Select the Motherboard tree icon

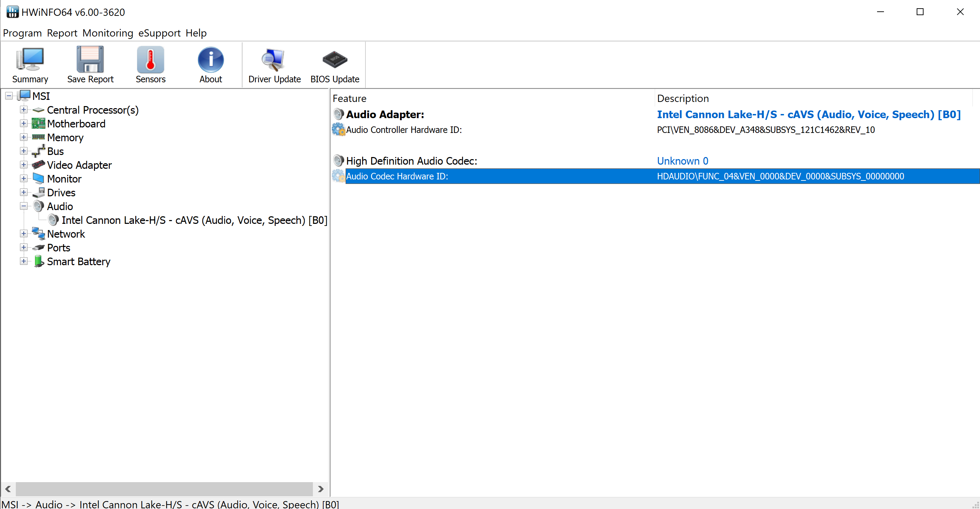[x=38, y=124]
